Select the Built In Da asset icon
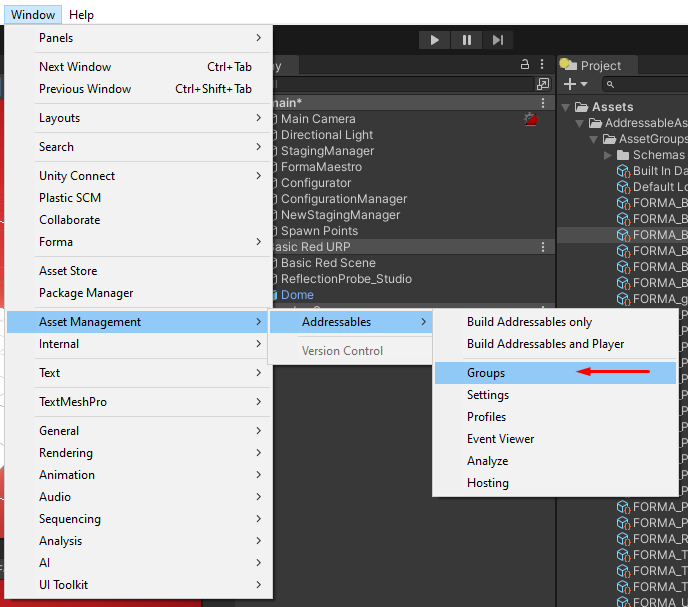Image resolution: width=688 pixels, height=607 pixels. tap(623, 171)
